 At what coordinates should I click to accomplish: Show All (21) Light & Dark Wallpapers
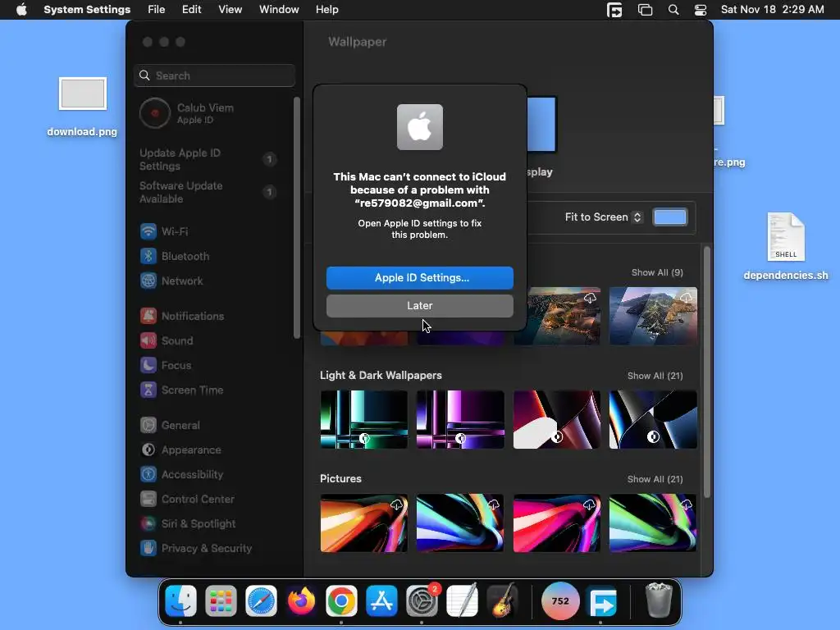point(655,376)
